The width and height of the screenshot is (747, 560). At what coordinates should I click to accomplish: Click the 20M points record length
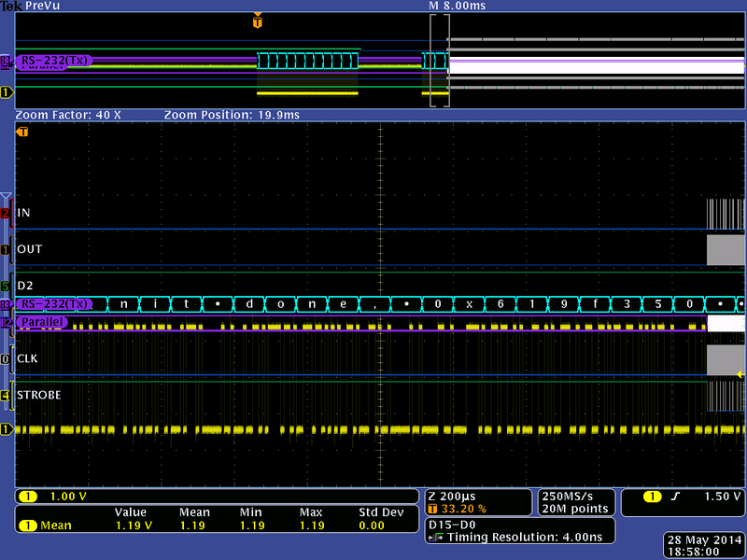[x=575, y=509]
